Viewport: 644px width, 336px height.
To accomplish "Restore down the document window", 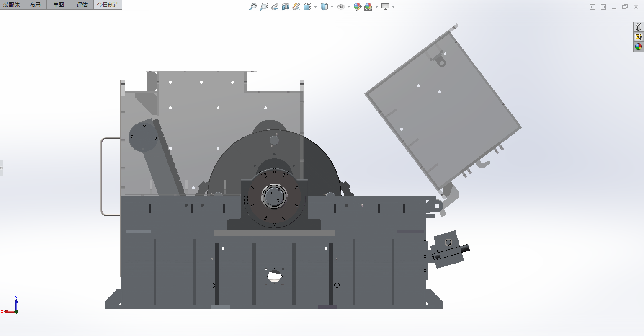I will 625,7.
